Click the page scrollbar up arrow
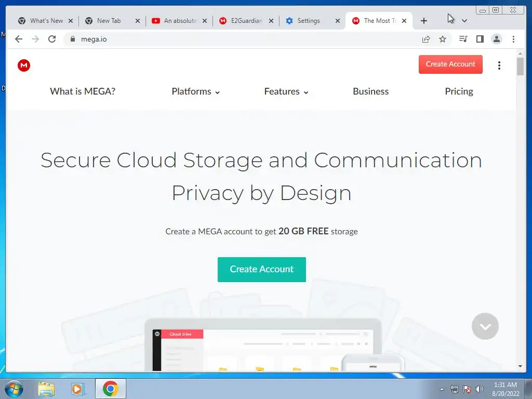The height and width of the screenshot is (399, 532). (x=520, y=54)
